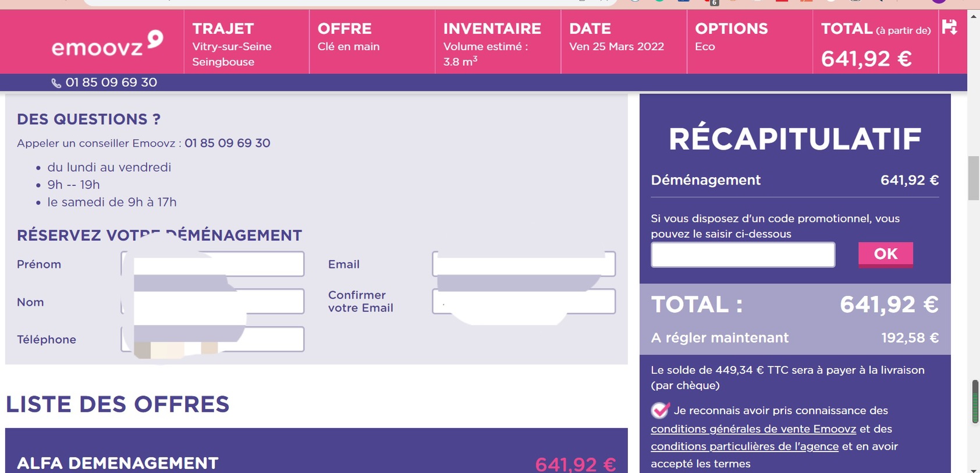
Task: Switch to the OPTIONS step
Action: (750, 42)
